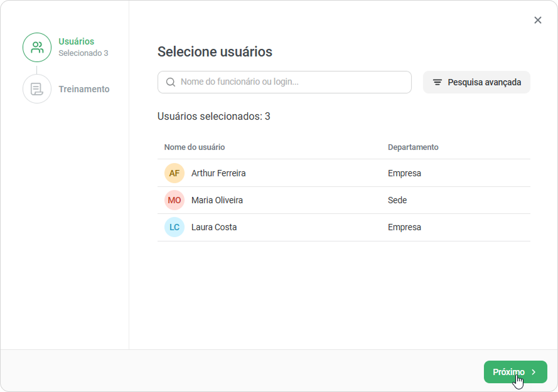Select the Laura Costa row name
Screen dimensions: 558x392
(x=214, y=227)
